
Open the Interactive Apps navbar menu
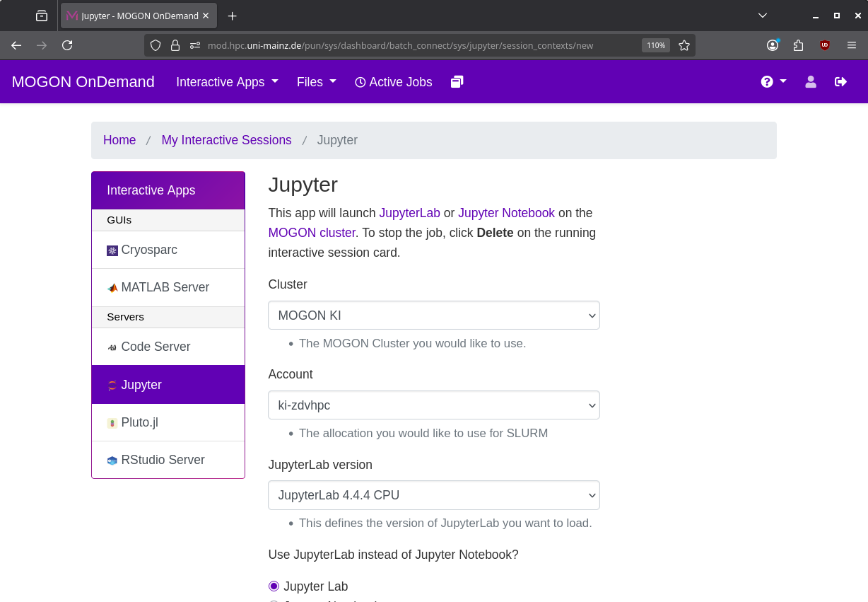tap(228, 82)
